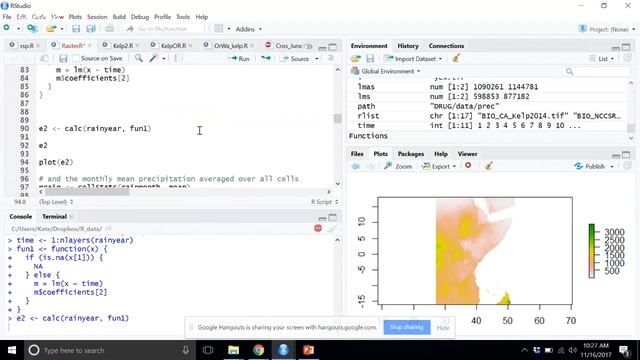
Task: Open the Import Dataset dropdown
Action: (x=413, y=59)
